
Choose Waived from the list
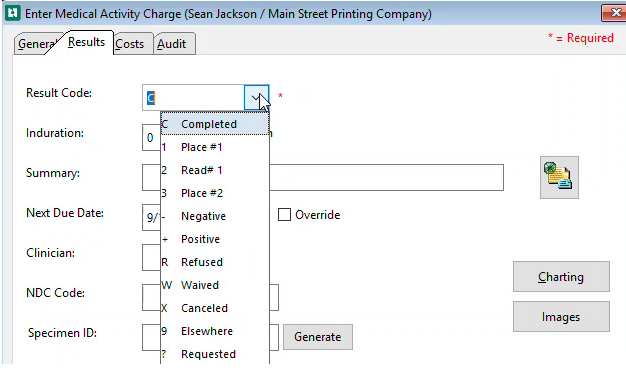pyautogui.click(x=215, y=285)
